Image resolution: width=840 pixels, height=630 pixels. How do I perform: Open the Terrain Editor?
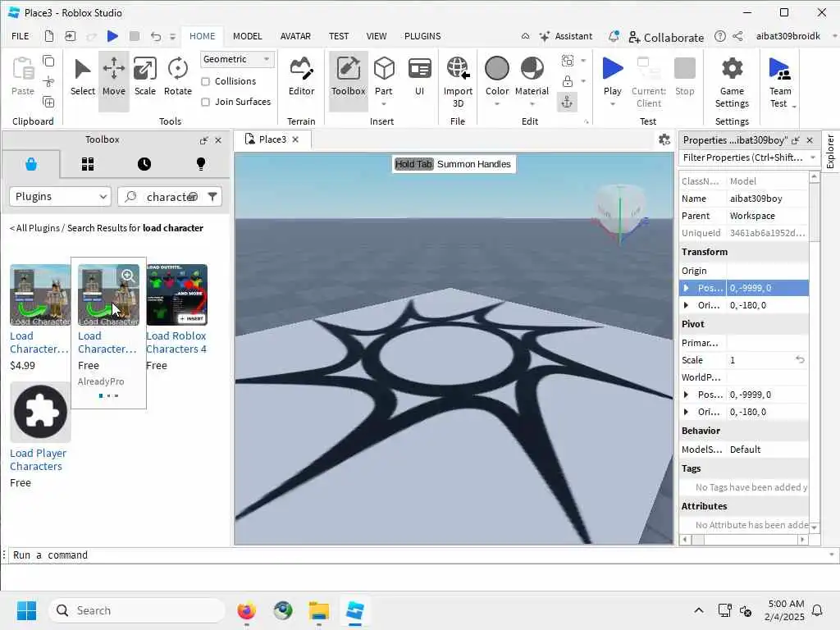pos(301,78)
